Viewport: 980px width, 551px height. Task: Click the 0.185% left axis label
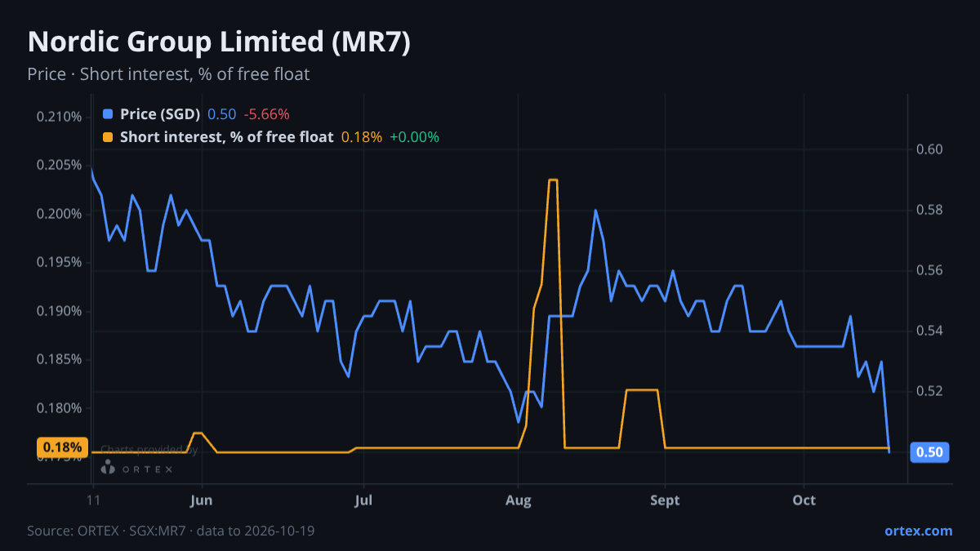coord(60,360)
